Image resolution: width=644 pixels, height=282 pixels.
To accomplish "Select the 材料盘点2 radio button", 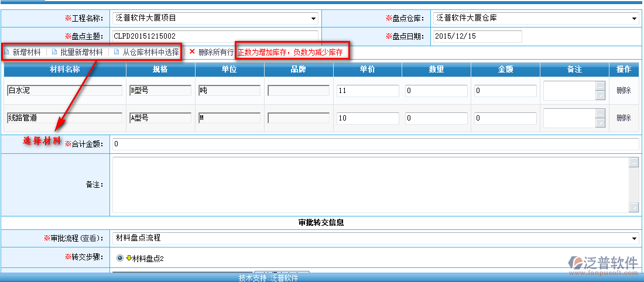I will [x=120, y=258].
